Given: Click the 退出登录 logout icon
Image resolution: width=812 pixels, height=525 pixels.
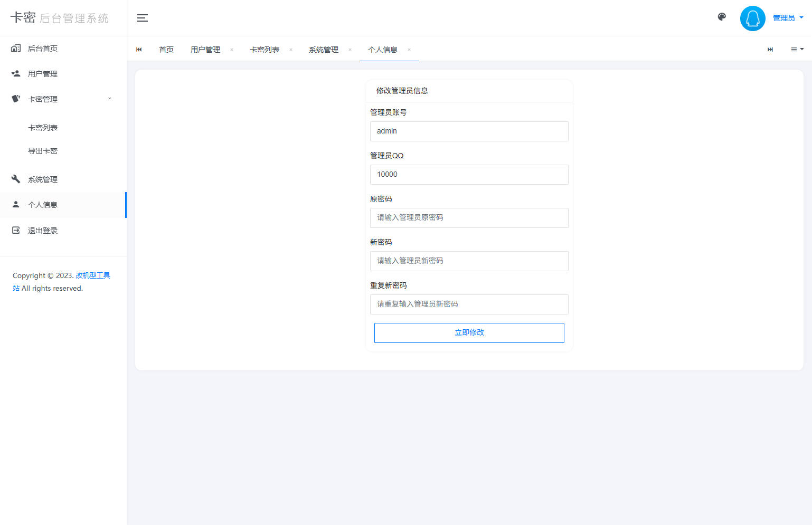Looking at the screenshot, I should 16,230.
